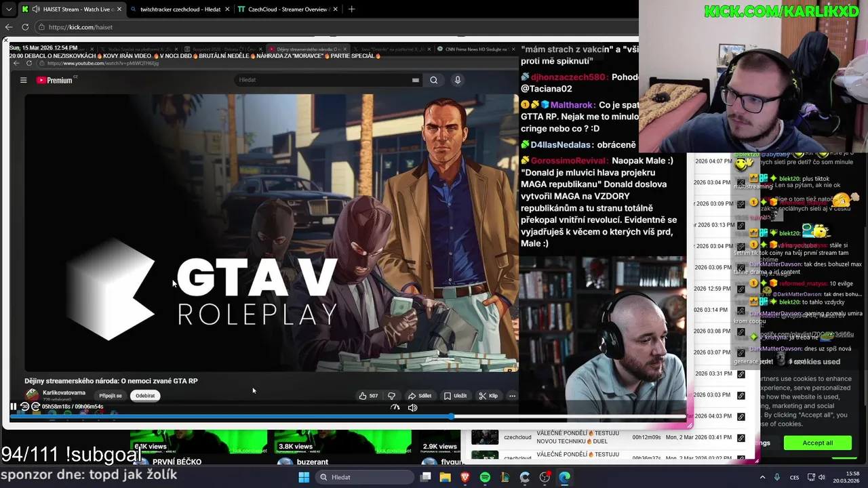Open link icon for 04:07 PM row
This screenshot has width=868, height=488.
(741, 162)
